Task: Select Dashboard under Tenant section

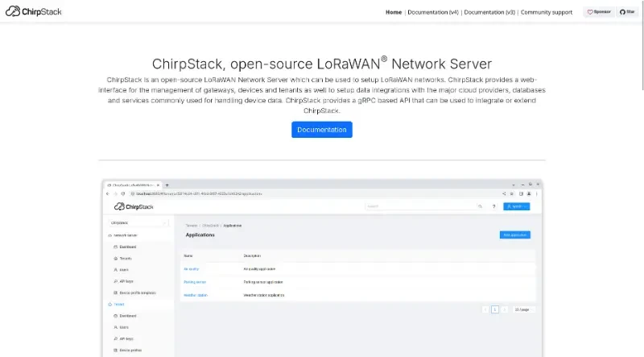Action: tap(125, 316)
